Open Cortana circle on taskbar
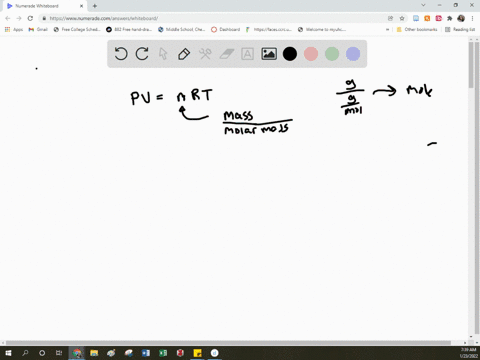480x360 pixels. [x=42, y=353]
